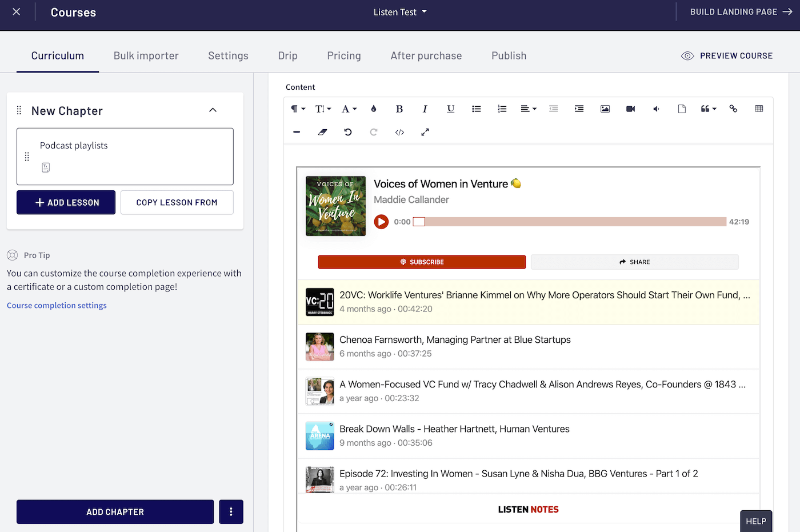Click the Add Lesson button
Viewport: 800px width, 532px height.
pyautogui.click(x=66, y=203)
